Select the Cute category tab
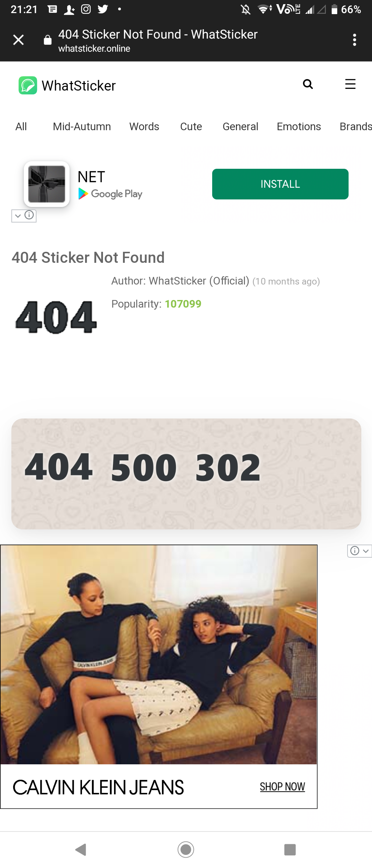This screenshot has width=372, height=868. point(191,126)
